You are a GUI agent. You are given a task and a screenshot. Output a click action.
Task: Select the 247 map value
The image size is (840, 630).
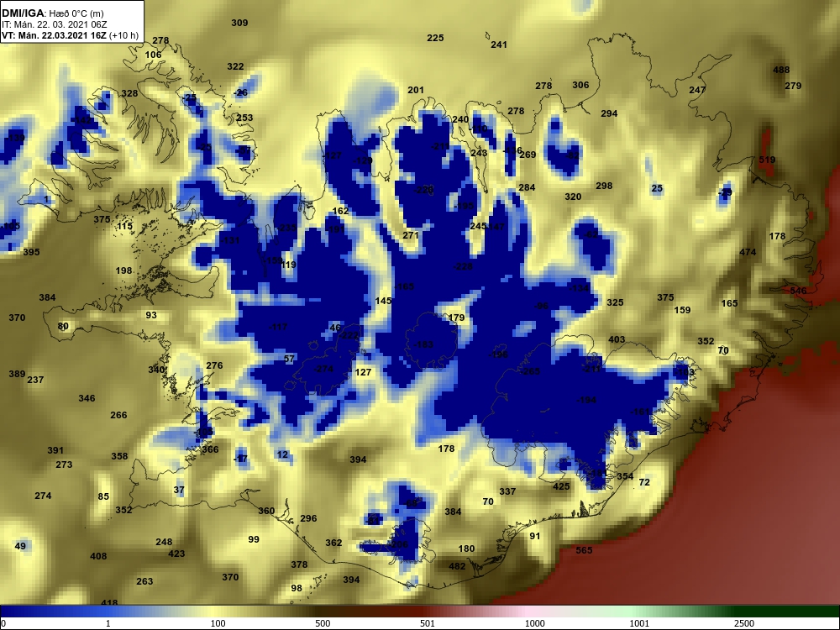click(697, 90)
